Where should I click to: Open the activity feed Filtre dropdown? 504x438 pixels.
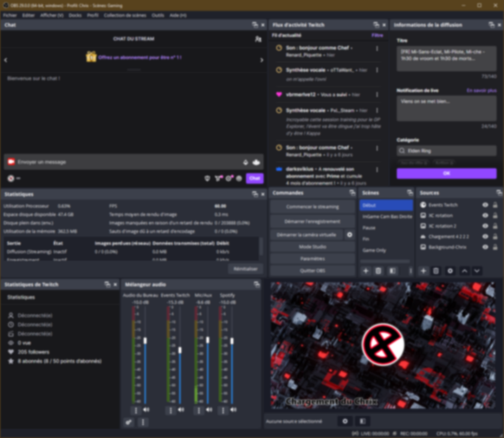tap(377, 35)
